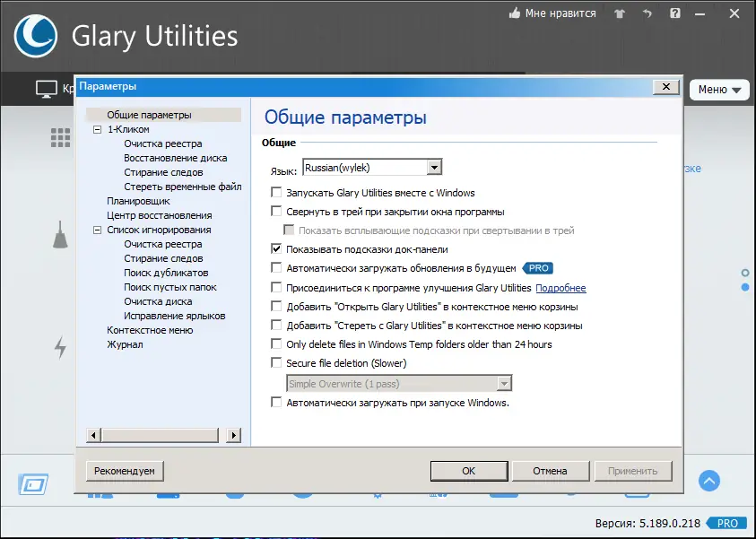Click the 'Отмена' button
This screenshot has height=539, width=756.
click(550, 471)
